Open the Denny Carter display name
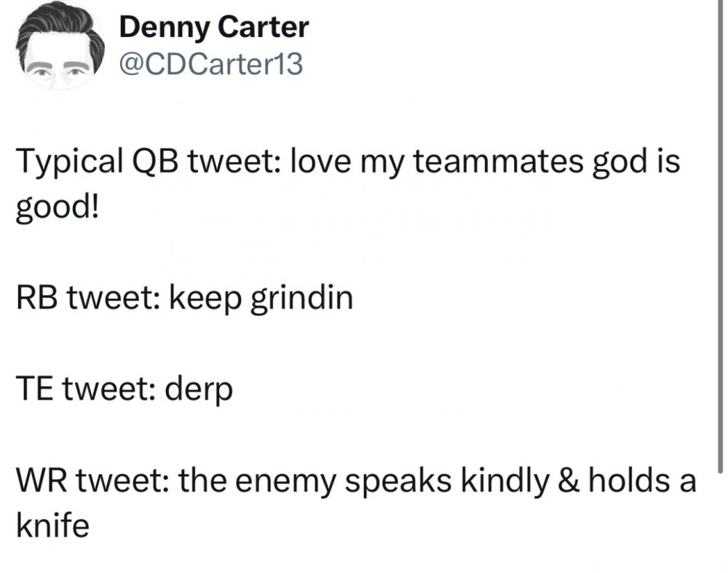The image size is (728, 573). tap(213, 28)
